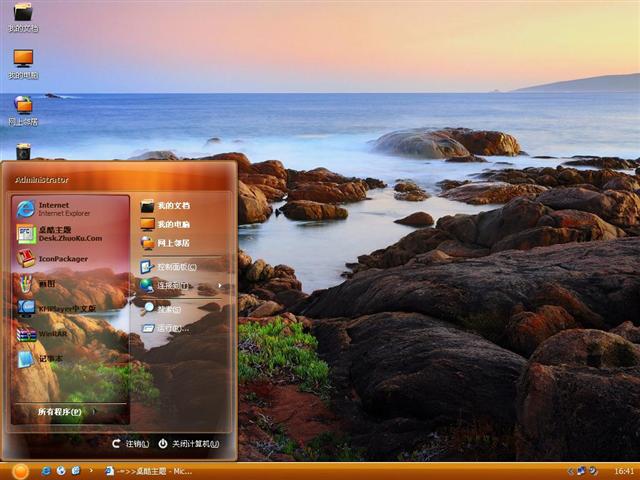The width and height of the screenshot is (640, 480).
Task: Choose 搜索(S) in the Start menu
Action: pyautogui.click(x=168, y=309)
